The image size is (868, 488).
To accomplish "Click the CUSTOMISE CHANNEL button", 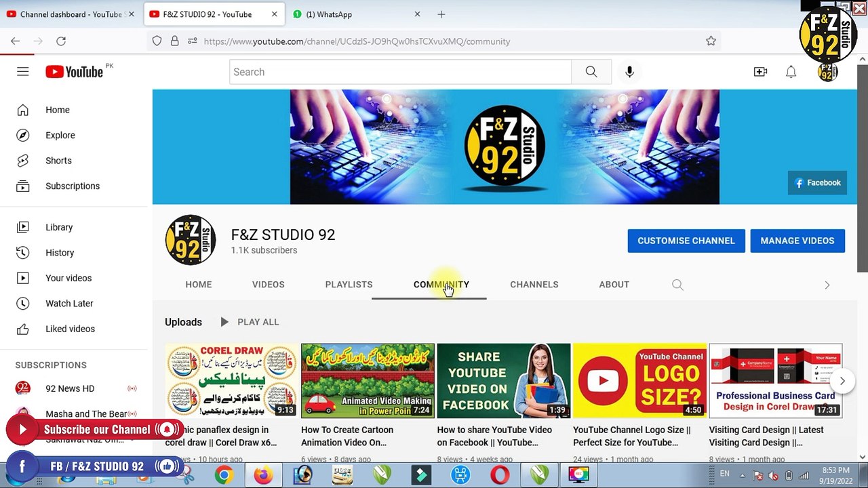I will pyautogui.click(x=686, y=241).
